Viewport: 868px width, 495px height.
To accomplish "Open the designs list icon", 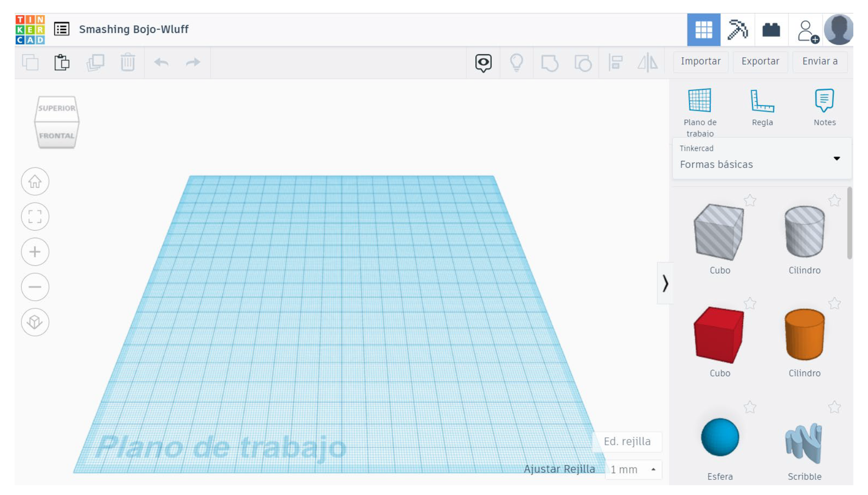I will (61, 29).
